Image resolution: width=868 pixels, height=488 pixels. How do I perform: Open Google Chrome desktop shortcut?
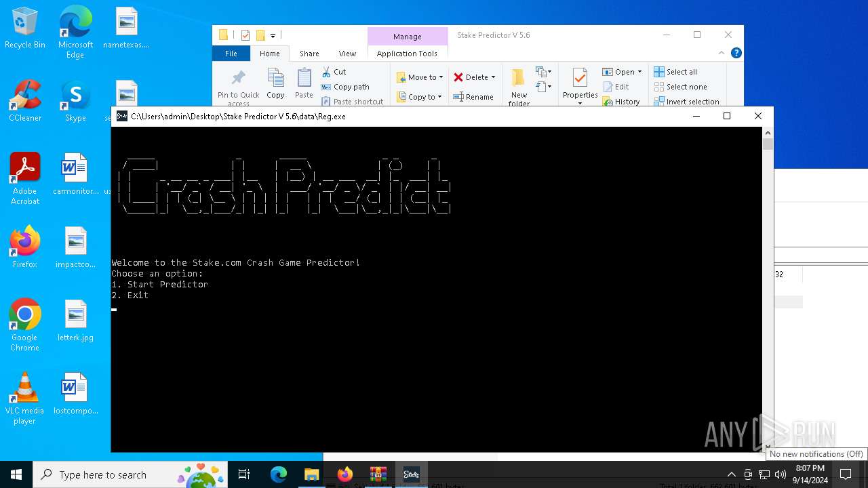pos(25,326)
